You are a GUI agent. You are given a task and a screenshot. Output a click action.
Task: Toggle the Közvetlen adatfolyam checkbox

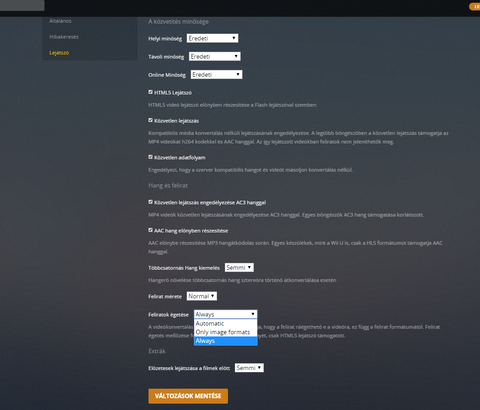pyautogui.click(x=150, y=157)
